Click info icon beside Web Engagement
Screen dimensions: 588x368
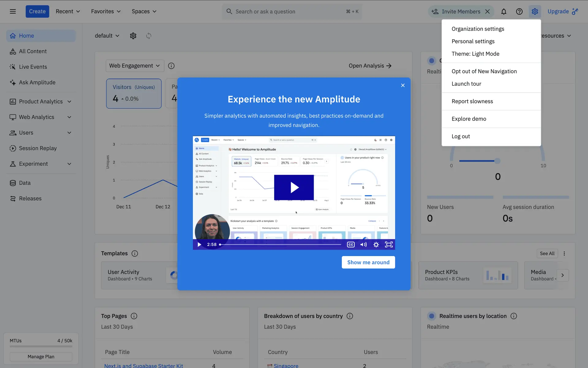171,66
